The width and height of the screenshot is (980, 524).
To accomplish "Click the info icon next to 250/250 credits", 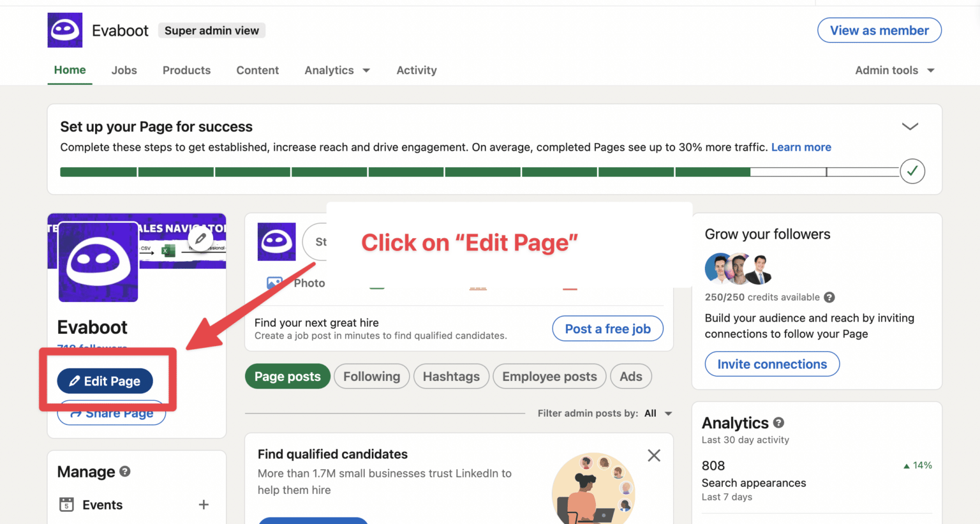I will coord(829,297).
